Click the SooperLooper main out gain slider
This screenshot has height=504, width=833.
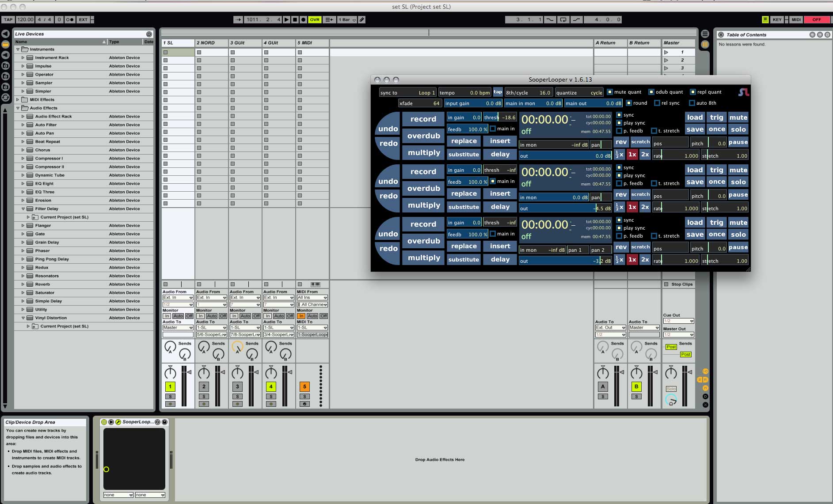pyautogui.click(x=593, y=103)
